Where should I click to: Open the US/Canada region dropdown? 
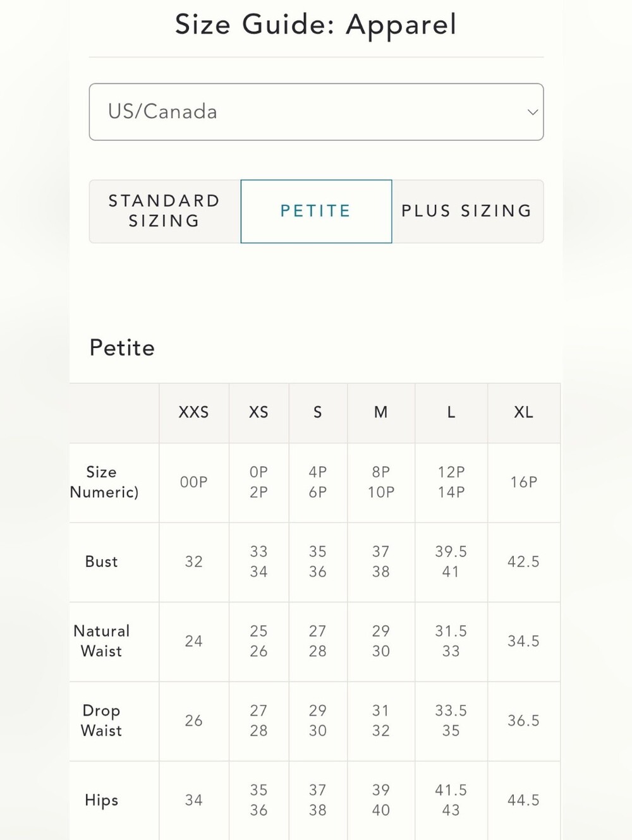coord(316,112)
